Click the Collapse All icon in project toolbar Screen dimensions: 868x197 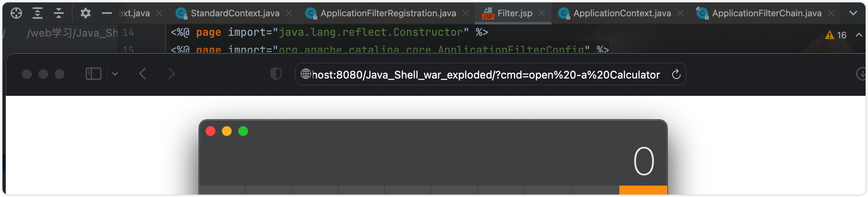point(59,13)
